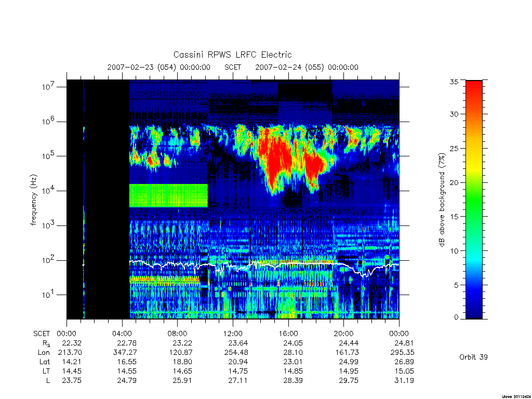532x399 pixels.
Task: Click Lat value 23.01
Action: [293, 362]
